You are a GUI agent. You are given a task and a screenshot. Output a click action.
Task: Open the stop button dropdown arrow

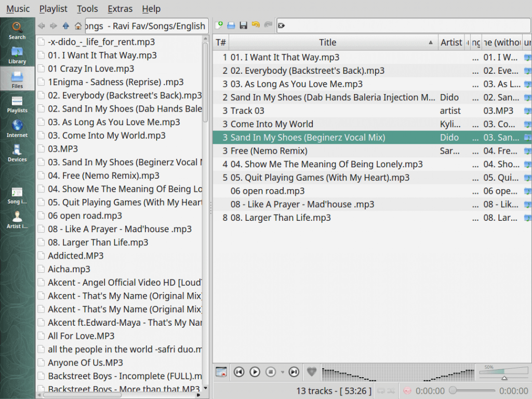[283, 372]
